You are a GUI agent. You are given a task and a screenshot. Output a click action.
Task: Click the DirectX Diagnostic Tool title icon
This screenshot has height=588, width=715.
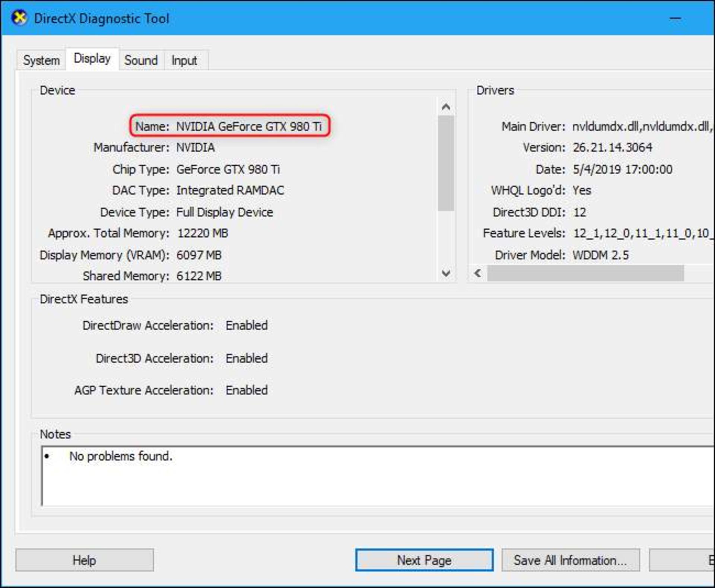[19, 17]
